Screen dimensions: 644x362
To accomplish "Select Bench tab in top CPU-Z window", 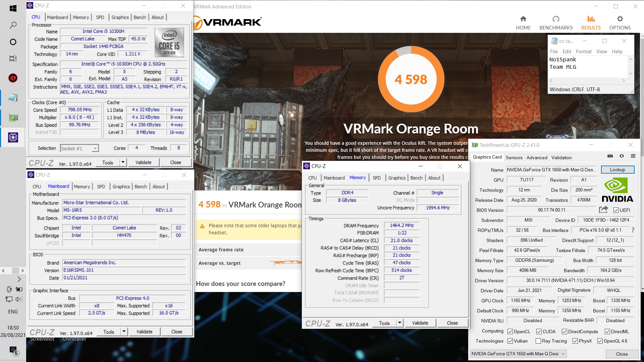I will click(x=140, y=17).
